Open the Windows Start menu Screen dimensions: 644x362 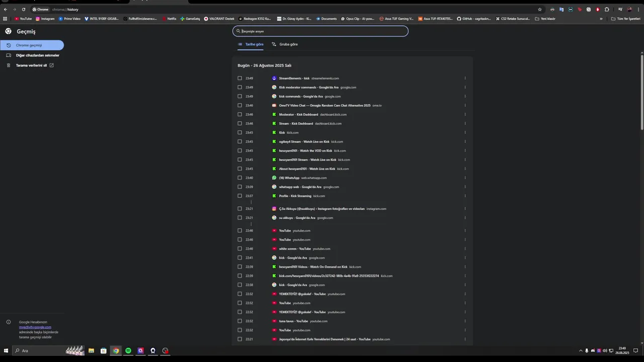[x=7, y=350]
